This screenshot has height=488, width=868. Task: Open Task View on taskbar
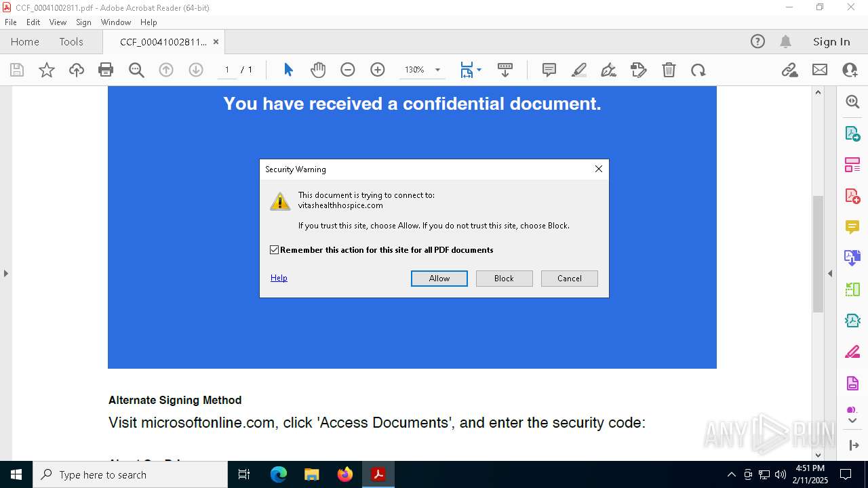(244, 474)
